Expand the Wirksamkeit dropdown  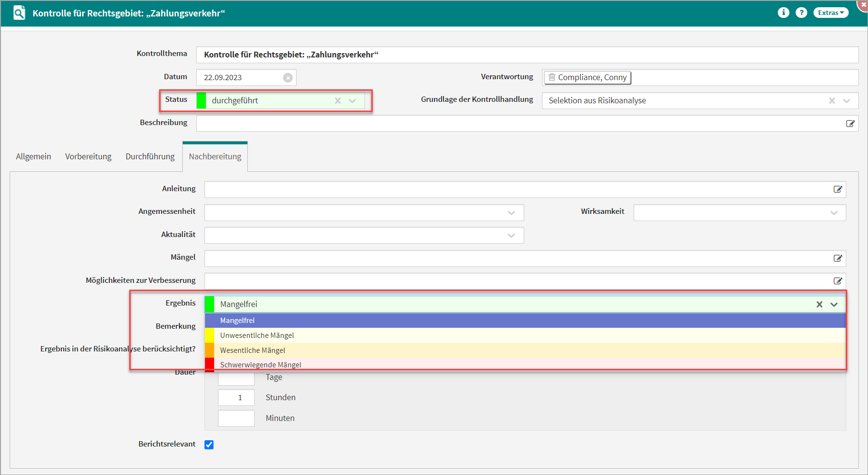tap(834, 213)
